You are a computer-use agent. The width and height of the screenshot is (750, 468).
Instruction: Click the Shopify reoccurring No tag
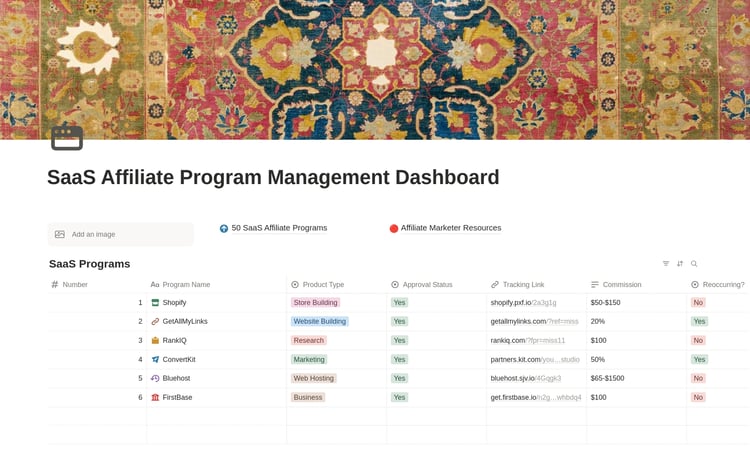tap(698, 302)
